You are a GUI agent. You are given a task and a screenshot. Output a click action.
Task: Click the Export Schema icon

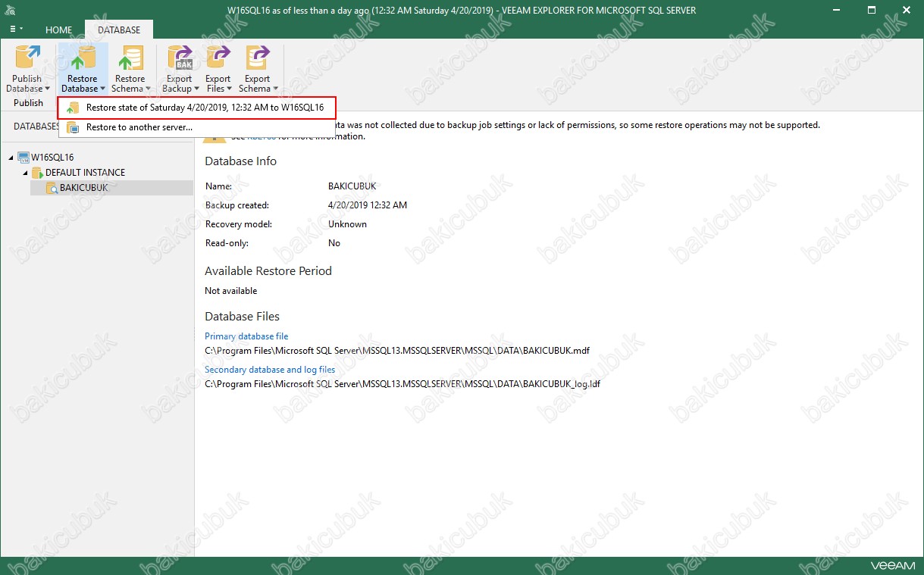pos(258,58)
